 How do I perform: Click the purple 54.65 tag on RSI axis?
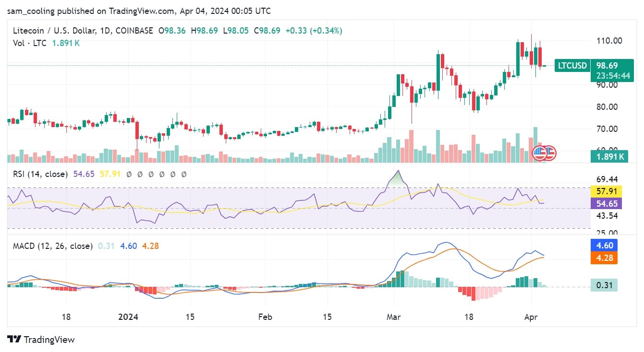(606, 203)
